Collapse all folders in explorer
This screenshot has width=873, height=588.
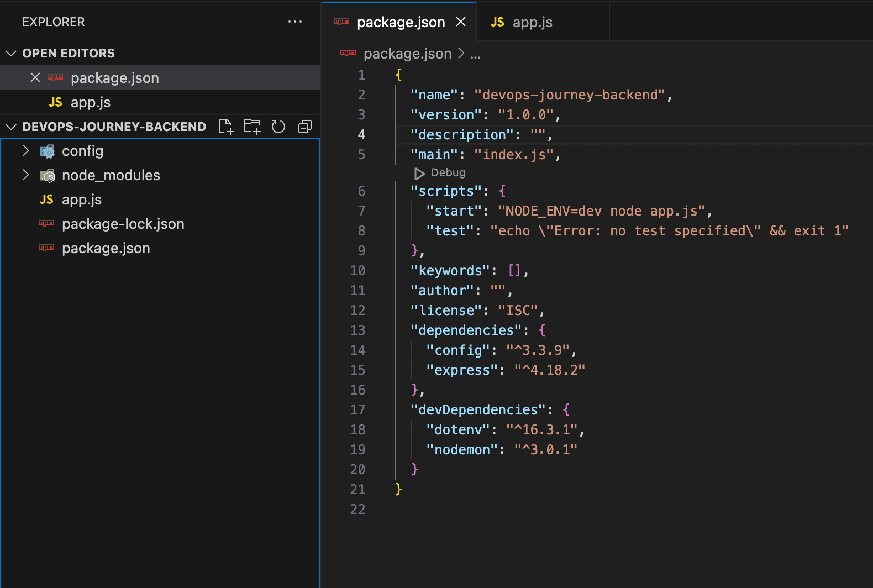(305, 127)
